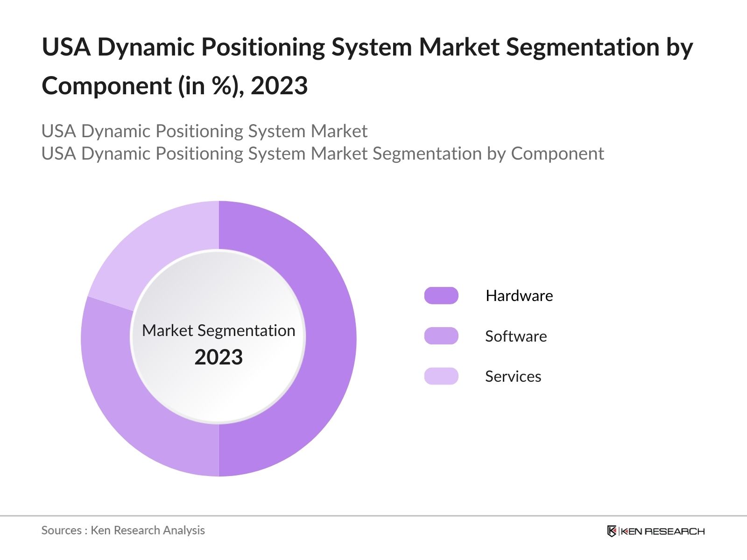Click the 2023 year text in the donut center

(219, 358)
